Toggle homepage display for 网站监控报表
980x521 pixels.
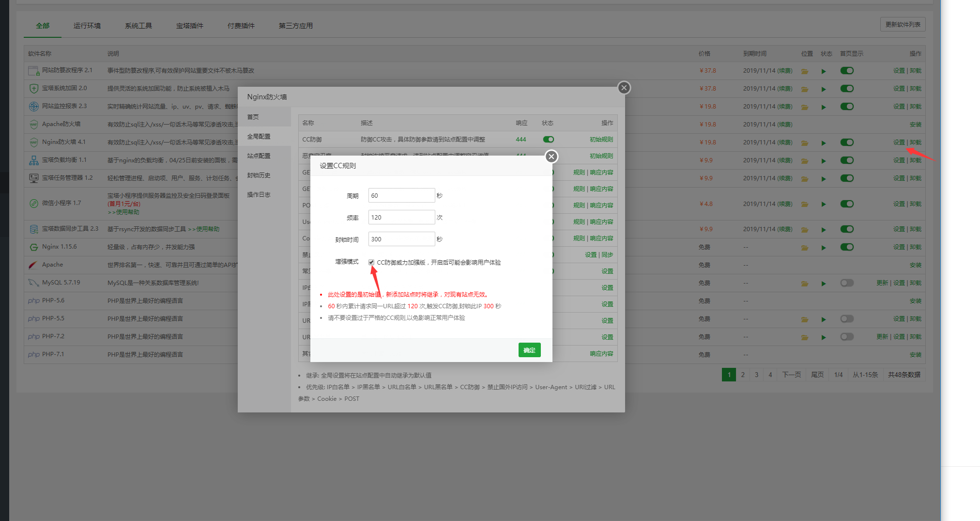pos(847,107)
